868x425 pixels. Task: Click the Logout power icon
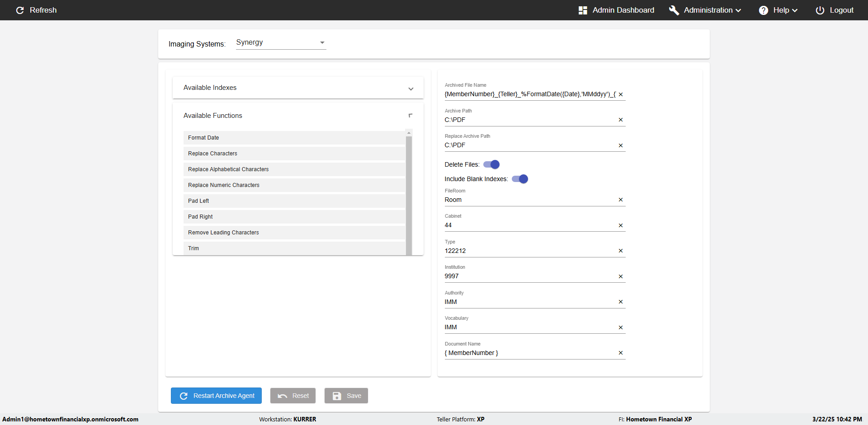point(820,10)
